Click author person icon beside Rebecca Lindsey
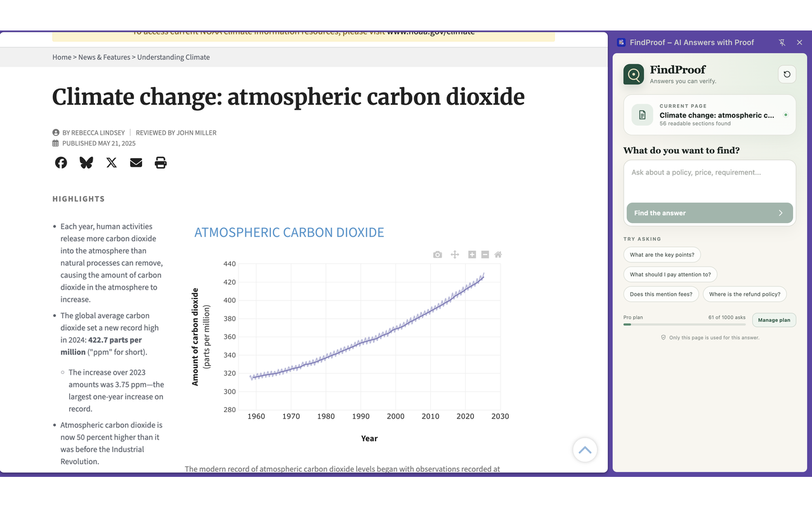The image size is (812, 508). pyautogui.click(x=56, y=133)
